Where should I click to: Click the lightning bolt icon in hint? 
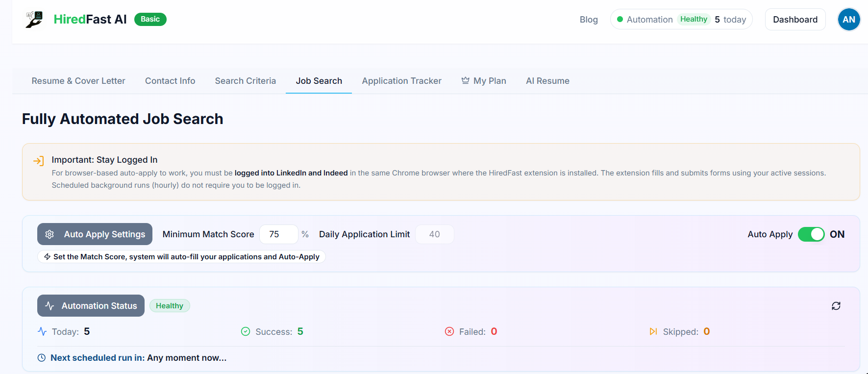coord(48,257)
